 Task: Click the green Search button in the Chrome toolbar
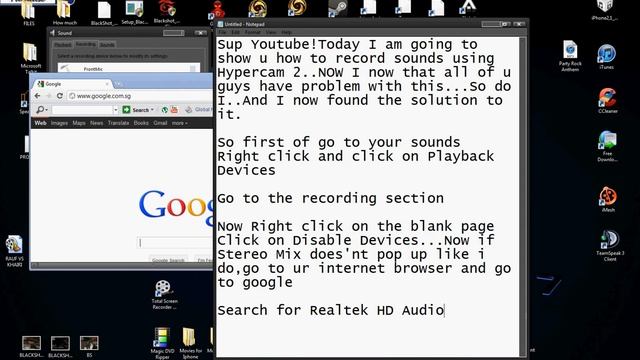click(x=138, y=110)
